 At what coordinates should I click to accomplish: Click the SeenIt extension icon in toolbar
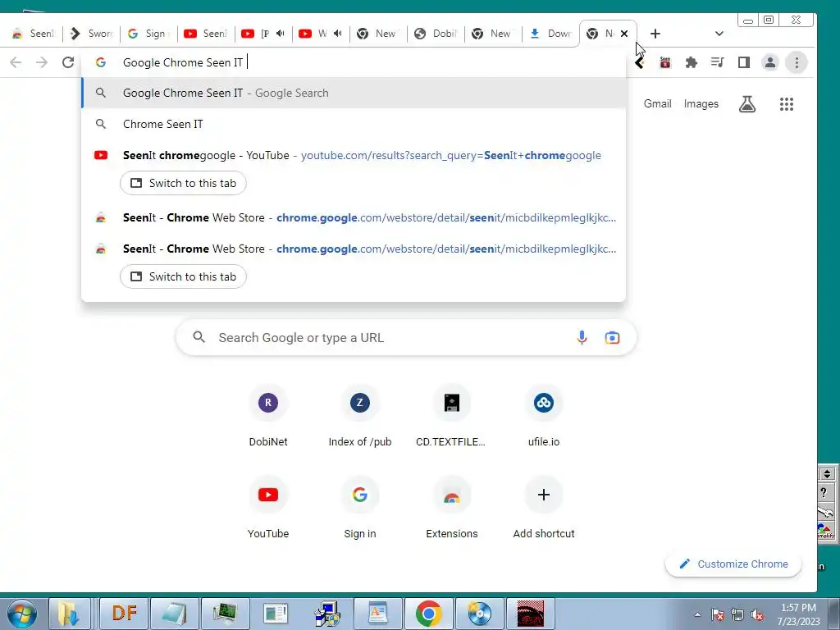[x=664, y=62]
